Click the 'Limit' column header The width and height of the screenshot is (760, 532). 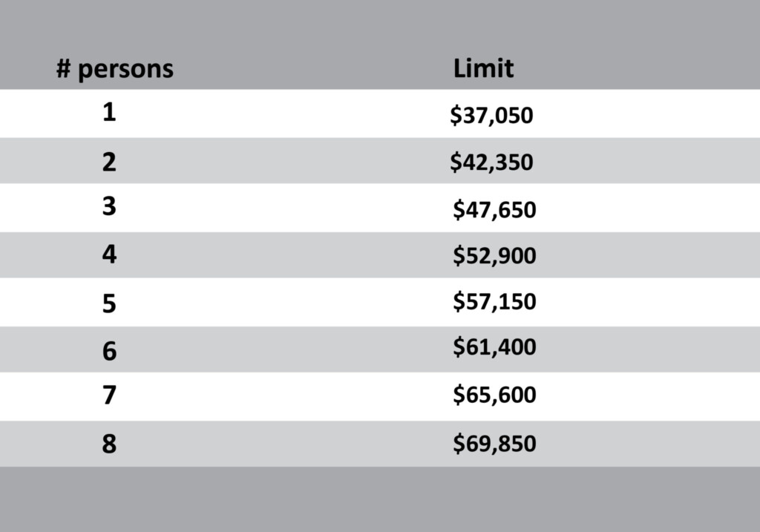pyautogui.click(x=483, y=68)
